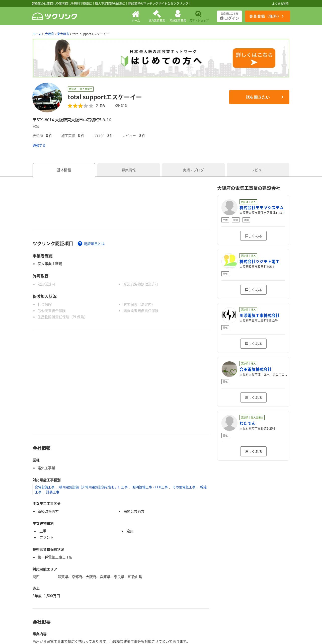Click 電気 tag on わたでん card
The image size is (322, 644).
tap(225, 436)
